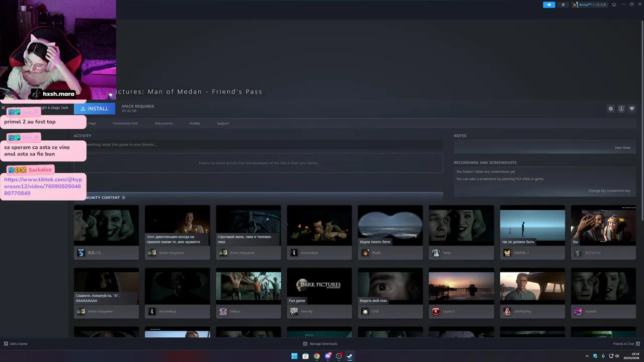The height and width of the screenshot is (362, 644).
Task: Open game settings gear icon
Action: pyautogui.click(x=611, y=109)
